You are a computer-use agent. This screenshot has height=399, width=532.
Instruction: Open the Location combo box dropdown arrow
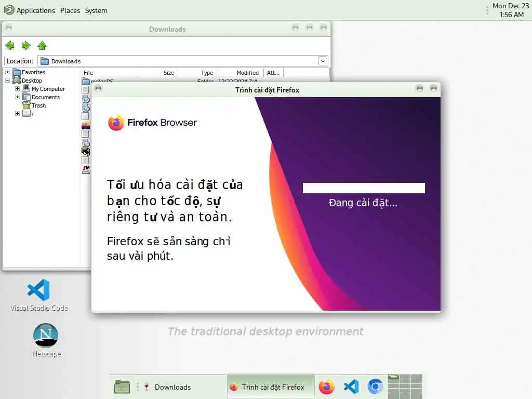pyautogui.click(x=323, y=61)
